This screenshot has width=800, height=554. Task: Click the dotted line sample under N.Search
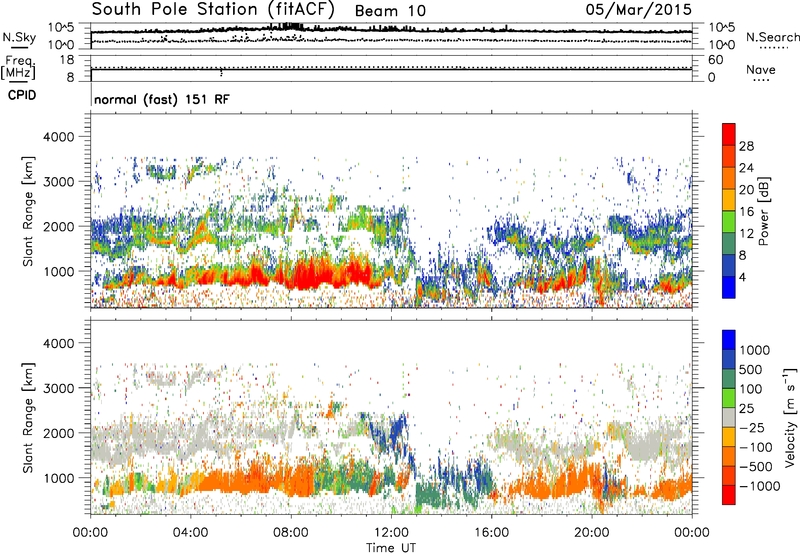[774, 48]
